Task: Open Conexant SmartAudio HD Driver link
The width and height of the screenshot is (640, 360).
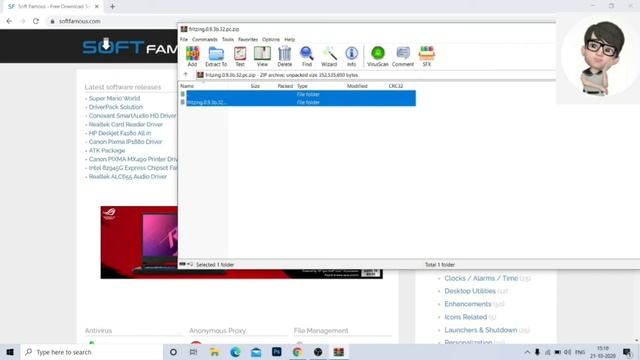Action: click(133, 116)
